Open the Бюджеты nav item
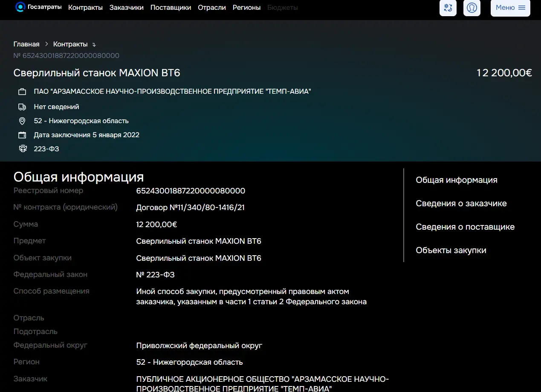 point(283,8)
